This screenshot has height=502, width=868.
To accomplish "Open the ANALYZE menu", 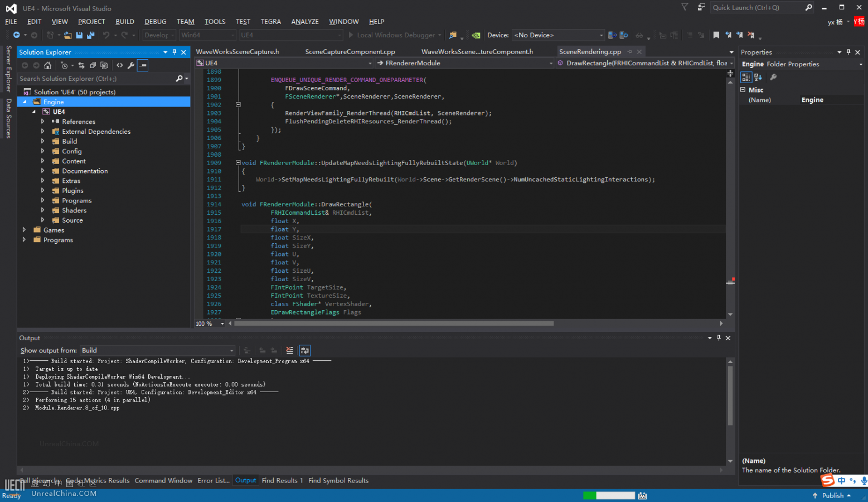I will 305,22.
